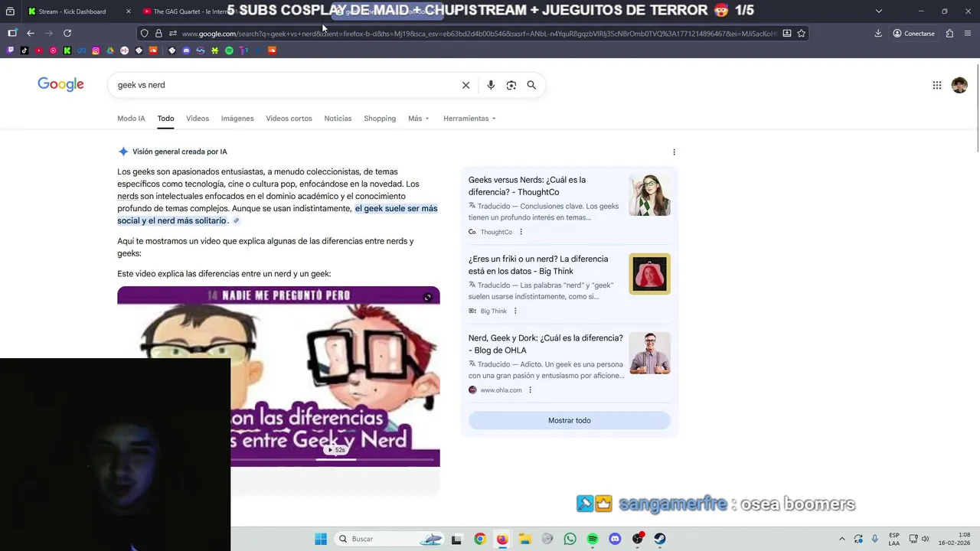Image resolution: width=980 pixels, height=551 pixels.
Task: Expand the Más search filter dropdown
Action: (x=418, y=119)
